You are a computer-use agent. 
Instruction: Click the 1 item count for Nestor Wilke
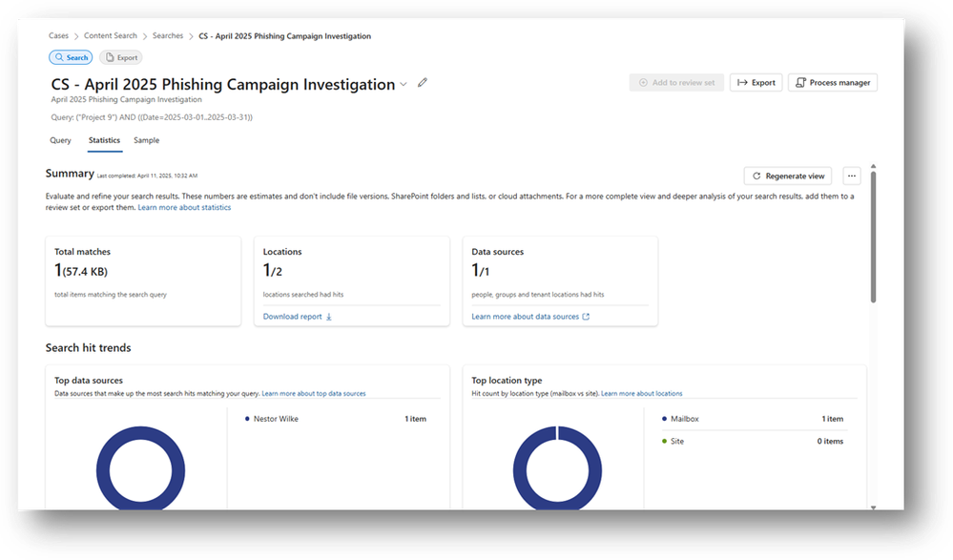[416, 419]
